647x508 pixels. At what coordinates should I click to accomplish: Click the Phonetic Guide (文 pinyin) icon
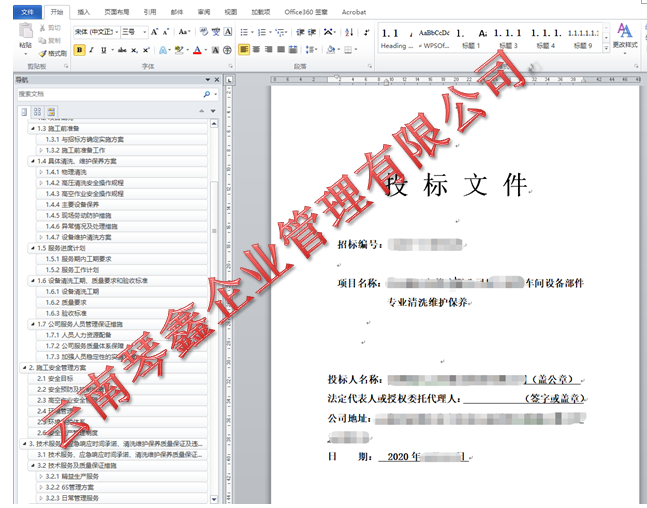click(x=216, y=32)
